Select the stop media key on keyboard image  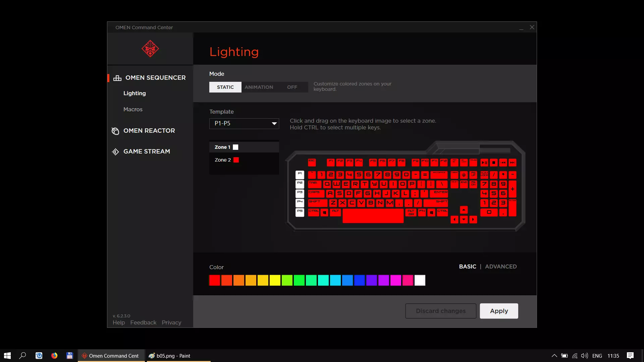pos(494,163)
